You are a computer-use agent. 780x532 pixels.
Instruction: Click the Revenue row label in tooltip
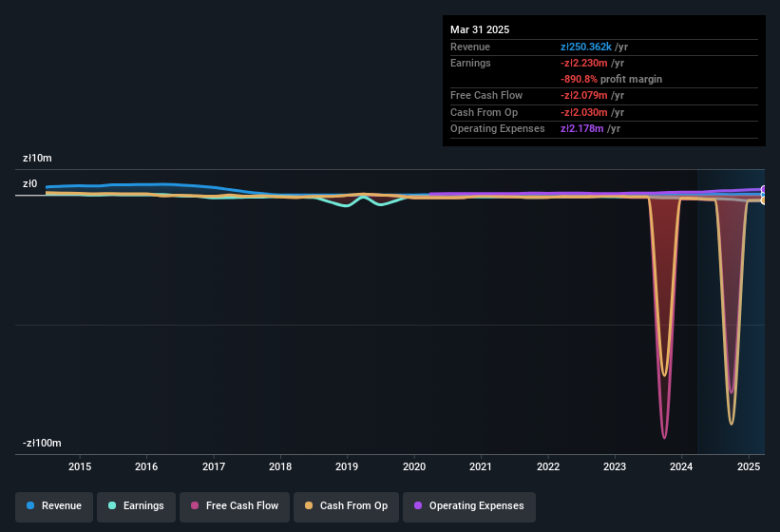click(x=470, y=47)
